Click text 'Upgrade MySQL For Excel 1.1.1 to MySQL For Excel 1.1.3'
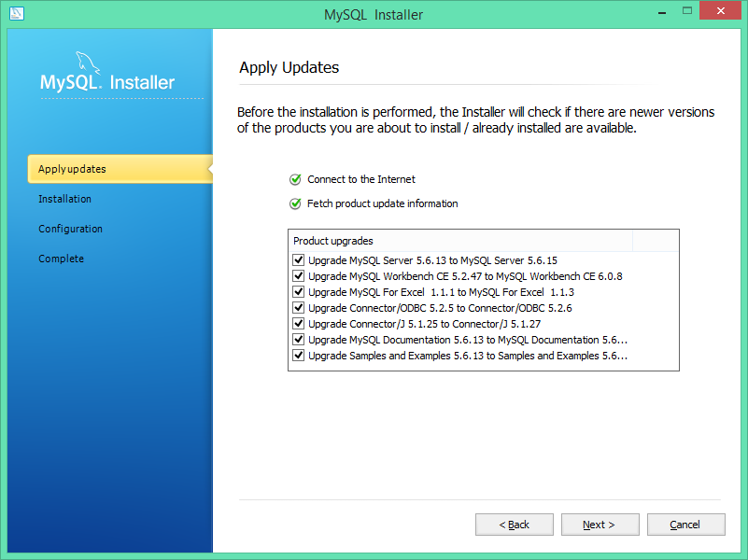 [442, 292]
